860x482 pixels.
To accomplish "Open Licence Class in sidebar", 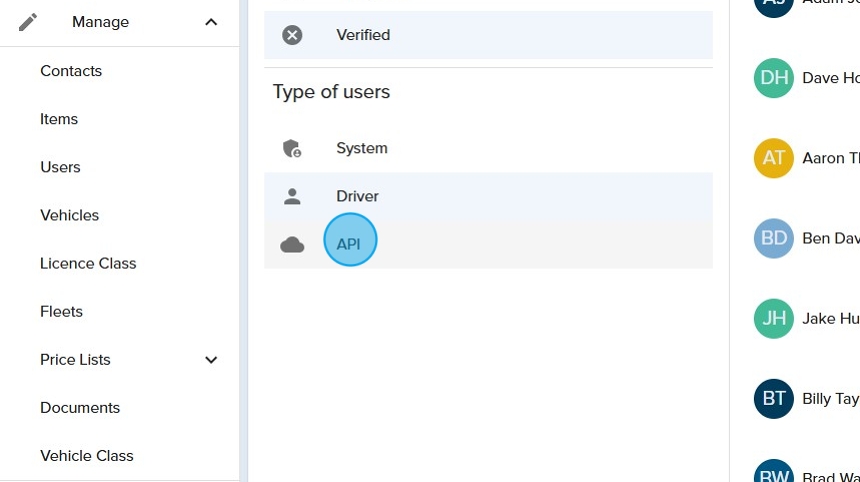I will tap(88, 263).
